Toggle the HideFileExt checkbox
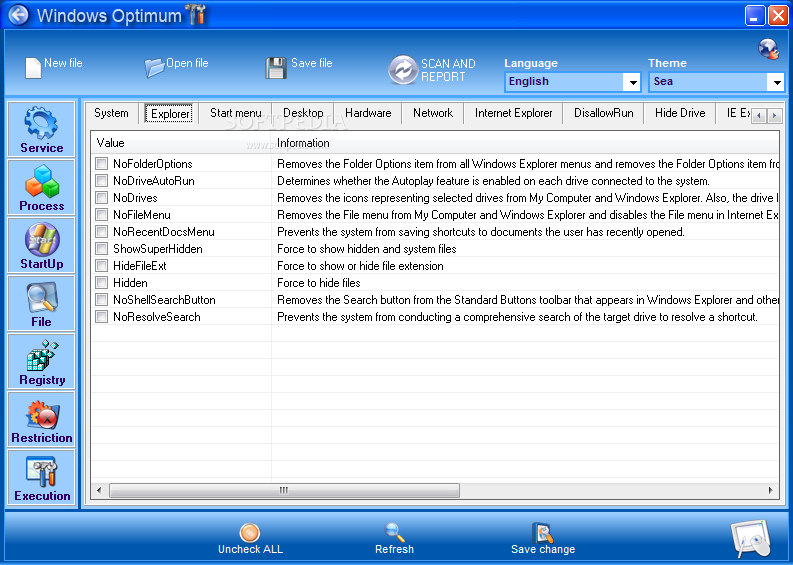Image resolution: width=793 pixels, height=565 pixels. 102,266
